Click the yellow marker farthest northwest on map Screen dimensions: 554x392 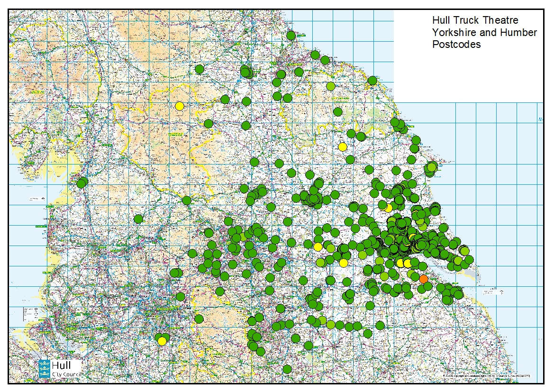(179, 106)
